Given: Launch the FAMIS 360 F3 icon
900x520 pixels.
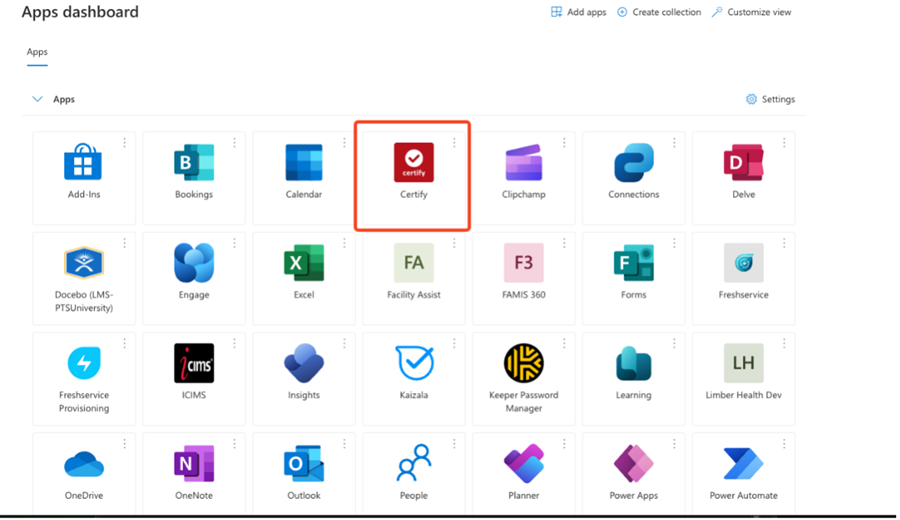Looking at the screenshot, I should click(x=523, y=263).
